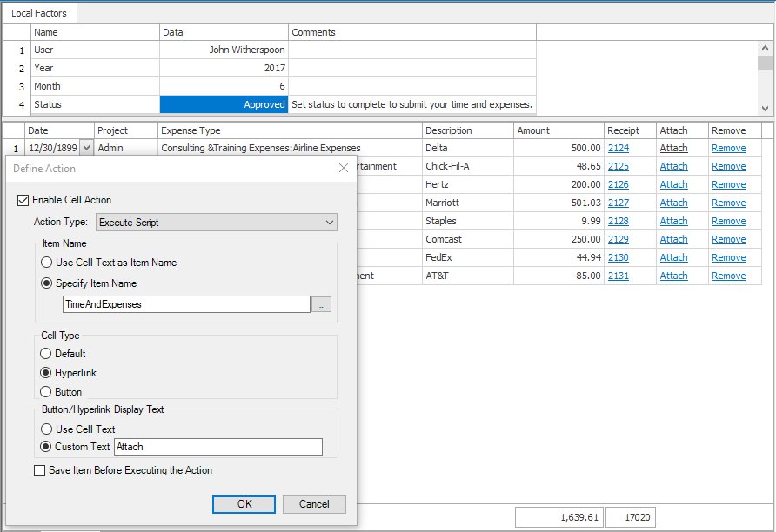Viewport: 776px width, 532px height.
Task: Remove the Delta expense row
Action: [728, 148]
